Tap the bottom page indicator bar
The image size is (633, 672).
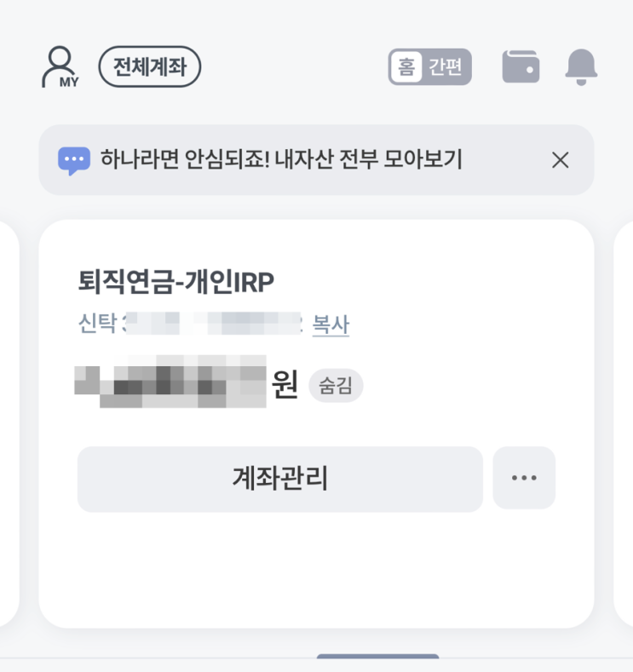377,658
